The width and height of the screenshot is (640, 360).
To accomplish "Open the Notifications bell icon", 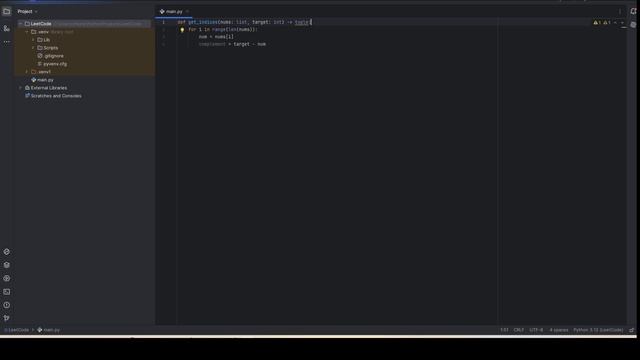I will click(x=633, y=11).
